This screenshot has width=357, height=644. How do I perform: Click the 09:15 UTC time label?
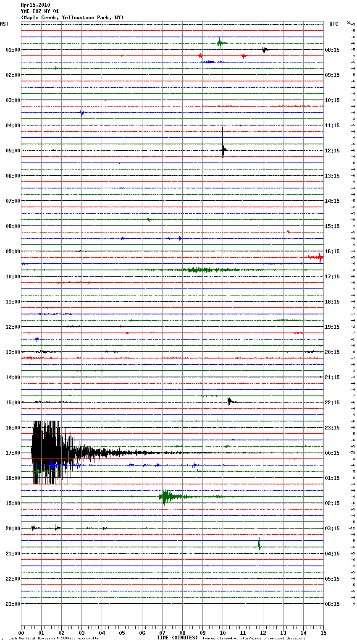pyautogui.click(x=332, y=75)
